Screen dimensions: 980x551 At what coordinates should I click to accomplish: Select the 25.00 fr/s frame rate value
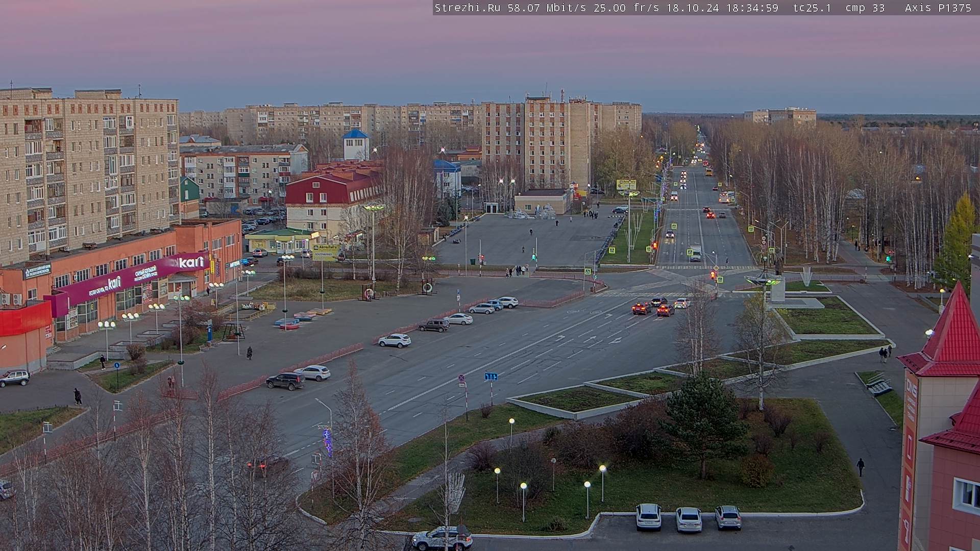click(626, 8)
